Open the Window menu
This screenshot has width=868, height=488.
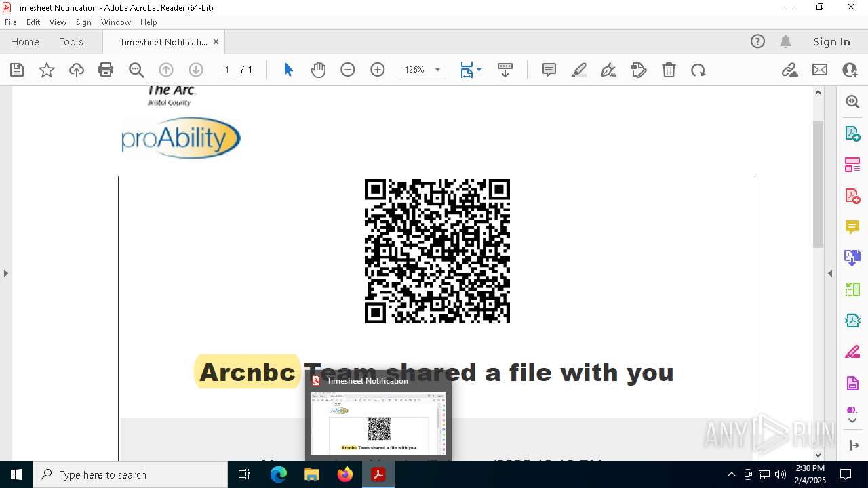point(116,22)
